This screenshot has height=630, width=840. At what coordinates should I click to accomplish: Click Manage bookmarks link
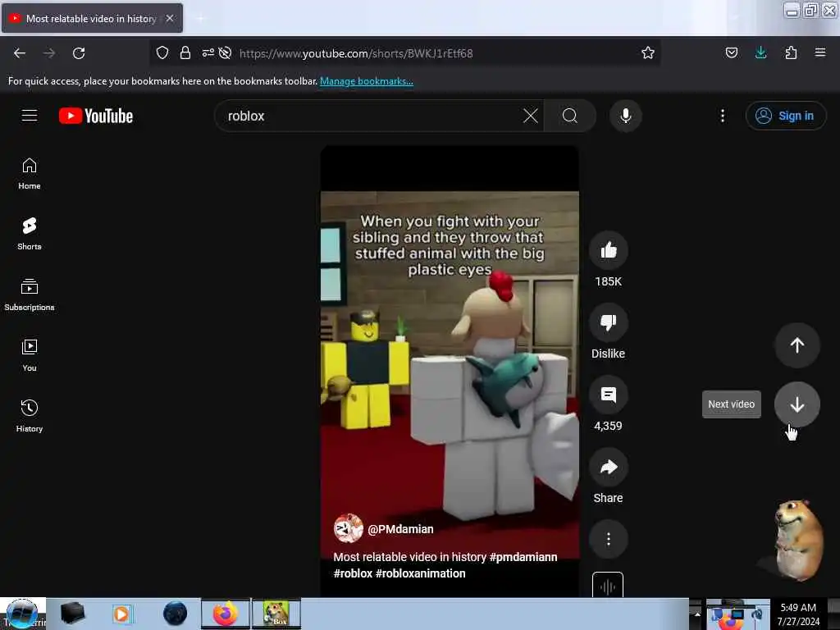point(367,81)
